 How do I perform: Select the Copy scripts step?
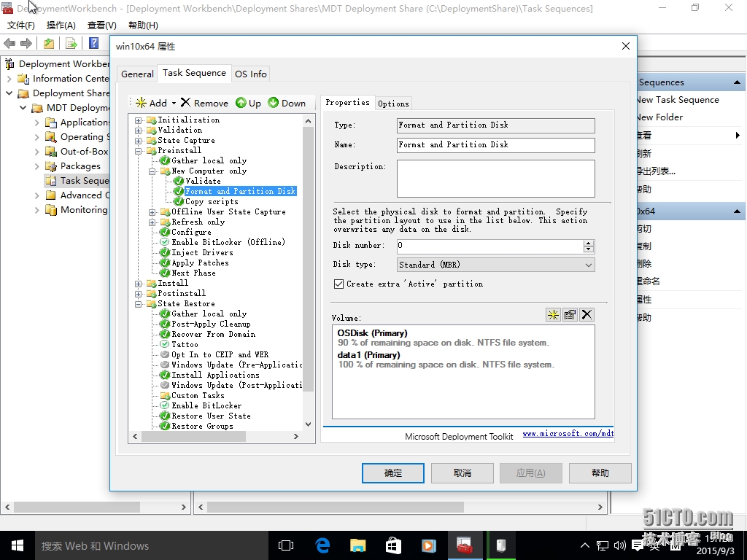(x=212, y=202)
